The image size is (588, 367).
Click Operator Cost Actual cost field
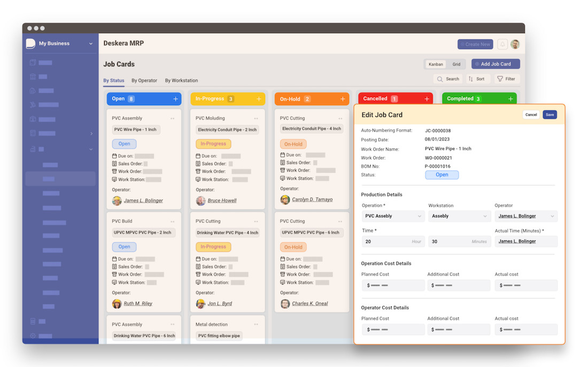coord(526,330)
